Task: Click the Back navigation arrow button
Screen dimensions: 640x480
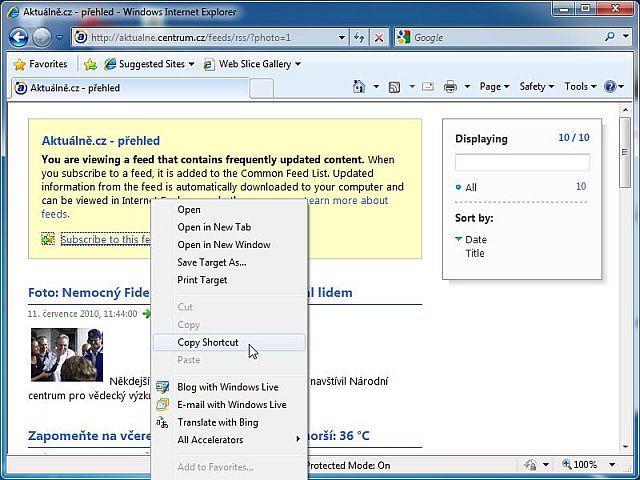Action: 19,38
